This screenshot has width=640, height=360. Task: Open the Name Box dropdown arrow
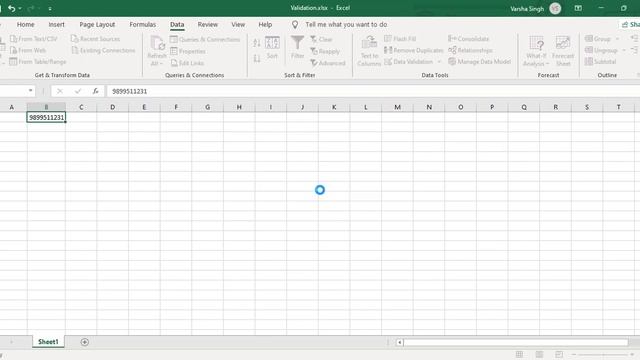[30, 91]
